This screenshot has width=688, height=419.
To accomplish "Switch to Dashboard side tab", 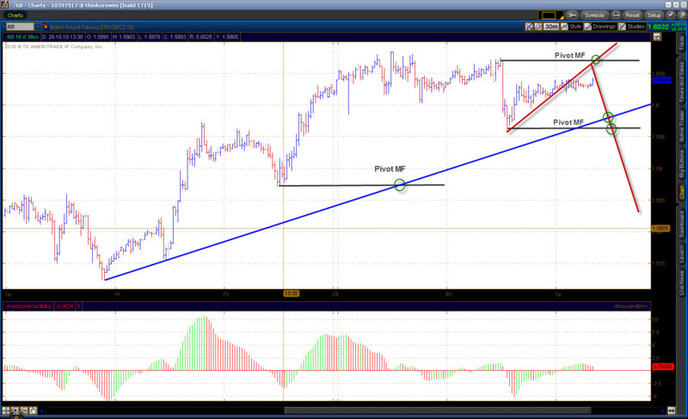I will pyautogui.click(x=681, y=225).
